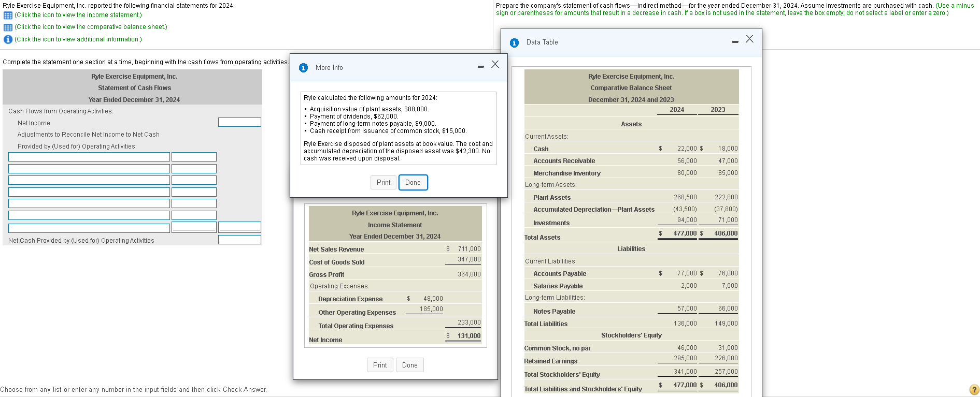Click Print in the More Info popup
Viewport: 980px width, 397px height.
(x=384, y=182)
